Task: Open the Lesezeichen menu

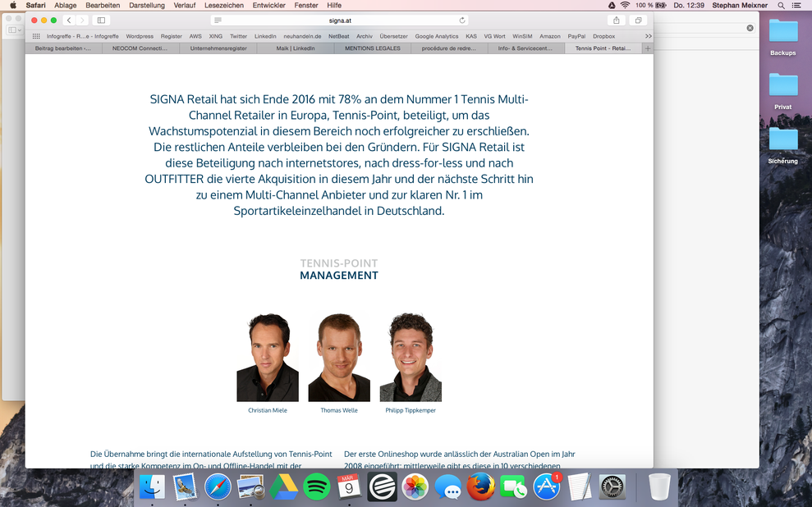Action: (223, 5)
